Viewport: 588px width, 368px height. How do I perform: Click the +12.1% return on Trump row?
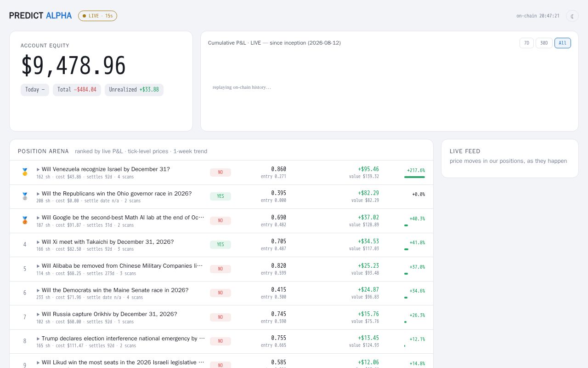pyautogui.click(x=417, y=339)
